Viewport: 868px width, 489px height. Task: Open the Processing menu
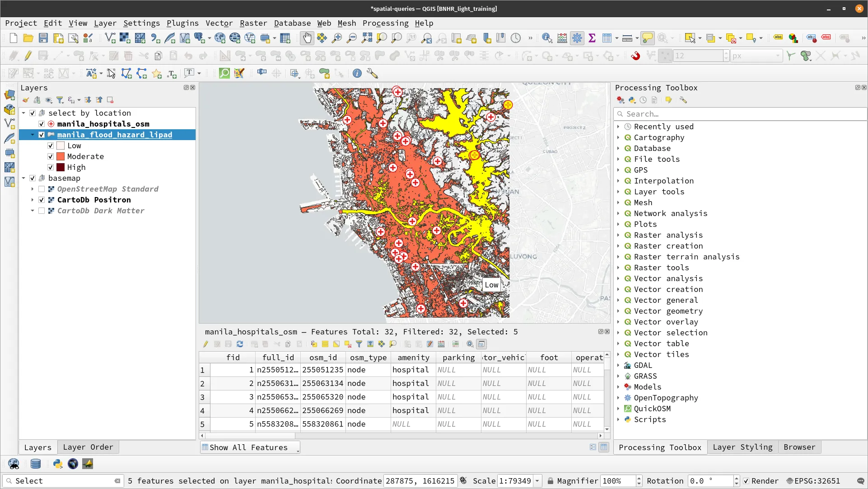[386, 23]
